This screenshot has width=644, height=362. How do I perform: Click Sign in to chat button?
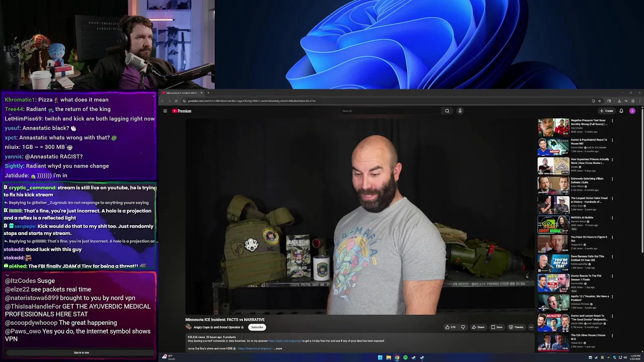[x=82, y=352]
